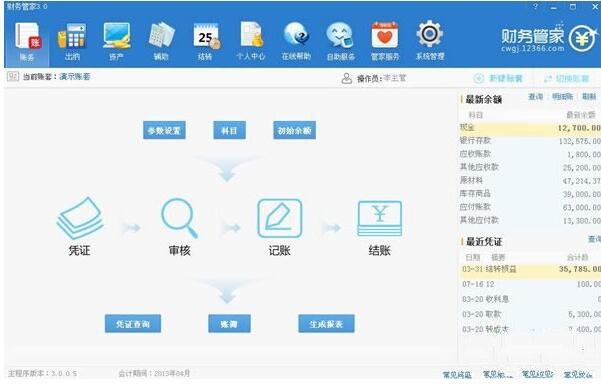
Task: Select the 03-31 结转损益 voucher row
Action: (530, 269)
